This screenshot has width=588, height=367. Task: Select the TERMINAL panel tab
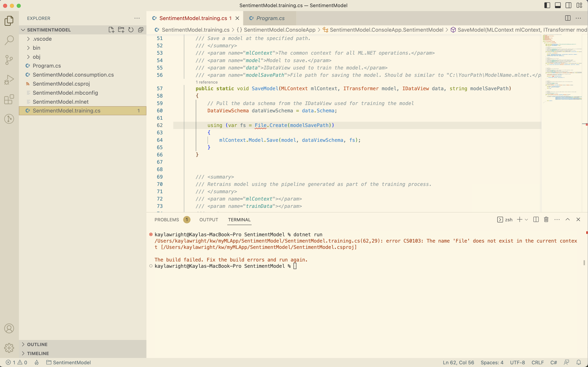[239, 220]
